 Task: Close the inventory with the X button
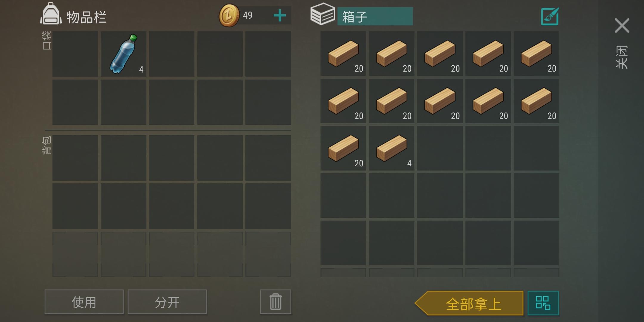622,26
